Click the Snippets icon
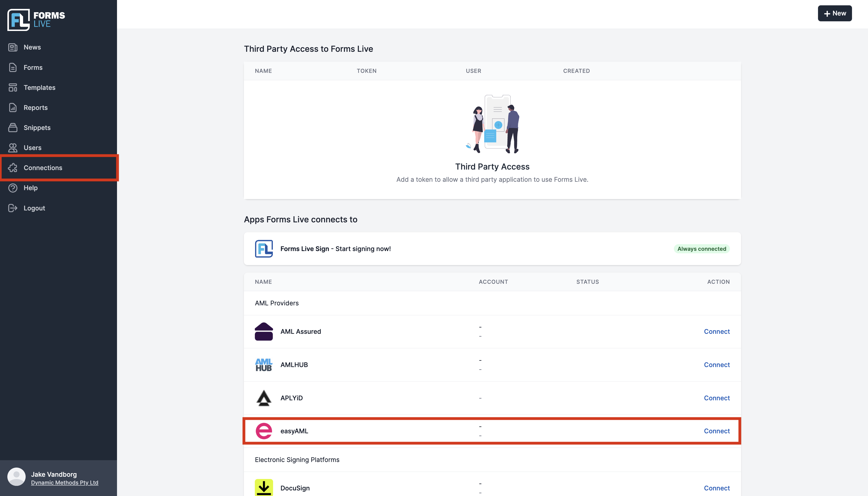Viewport: 868px width, 496px height. pyautogui.click(x=13, y=128)
